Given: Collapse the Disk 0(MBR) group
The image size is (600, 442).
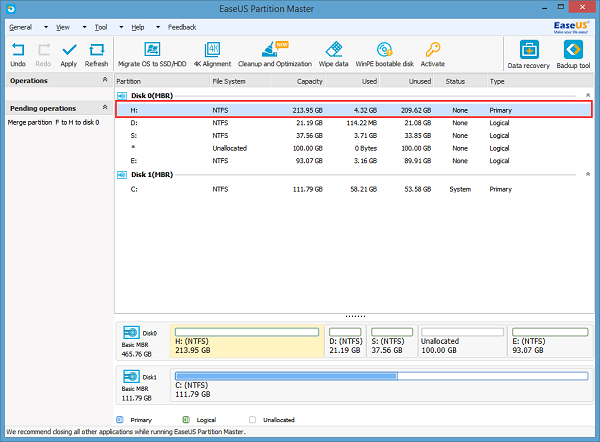Looking at the screenshot, I should [x=588, y=95].
